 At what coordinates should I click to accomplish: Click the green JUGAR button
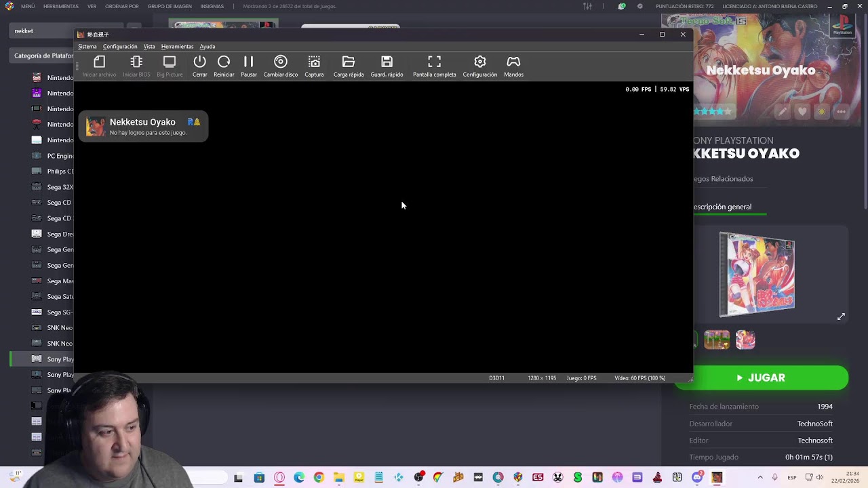click(x=761, y=378)
